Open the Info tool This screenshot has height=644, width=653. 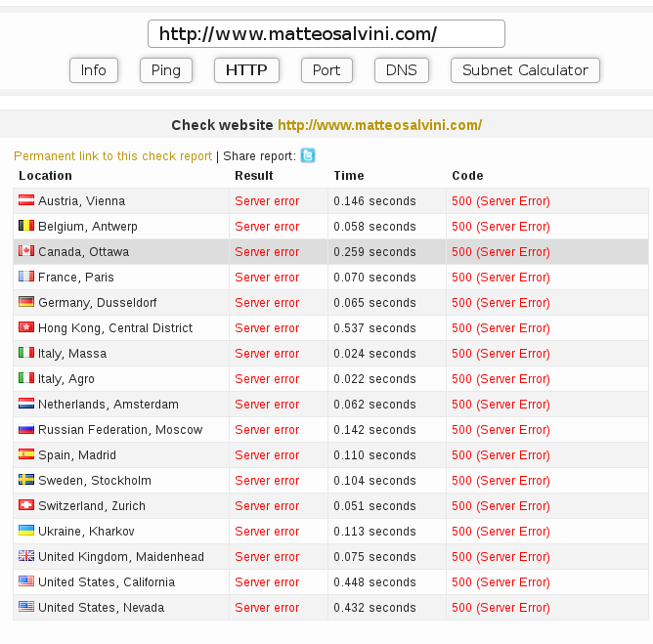click(x=94, y=70)
